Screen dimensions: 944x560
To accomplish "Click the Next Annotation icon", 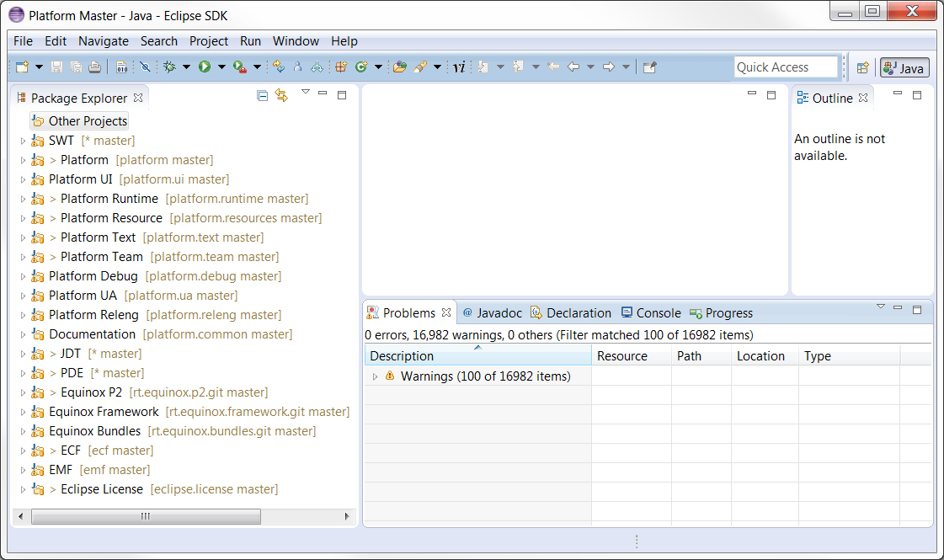I will click(483, 67).
